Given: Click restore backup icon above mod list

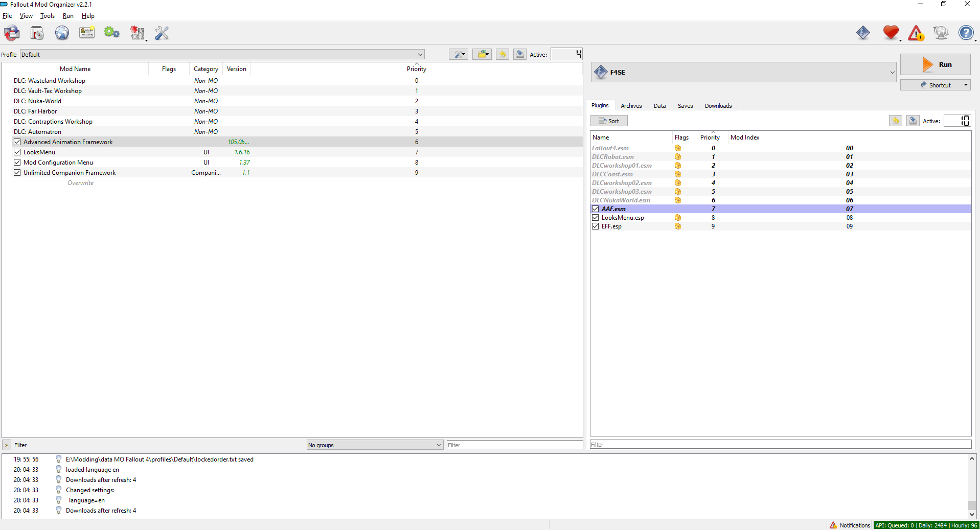Looking at the screenshot, I should click(503, 54).
